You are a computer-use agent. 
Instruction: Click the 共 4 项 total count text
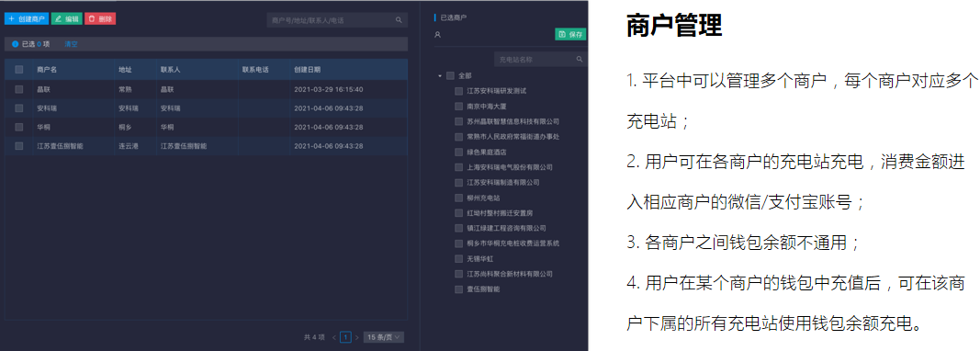pyautogui.click(x=314, y=337)
